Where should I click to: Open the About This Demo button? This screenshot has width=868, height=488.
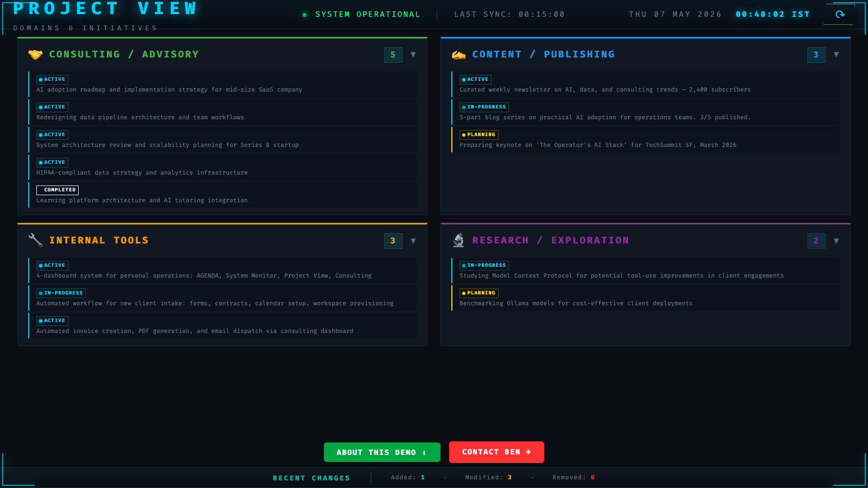pyautogui.click(x=382, y=452)
